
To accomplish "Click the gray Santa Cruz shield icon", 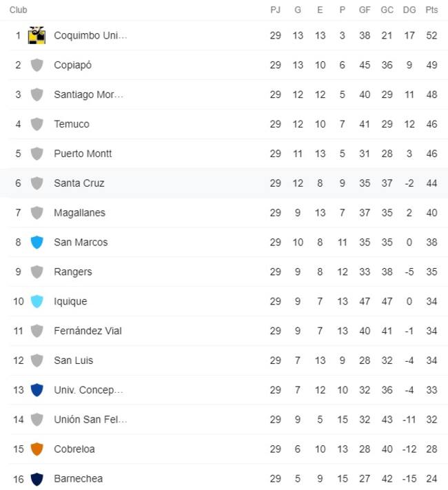I will pos(37,183).
